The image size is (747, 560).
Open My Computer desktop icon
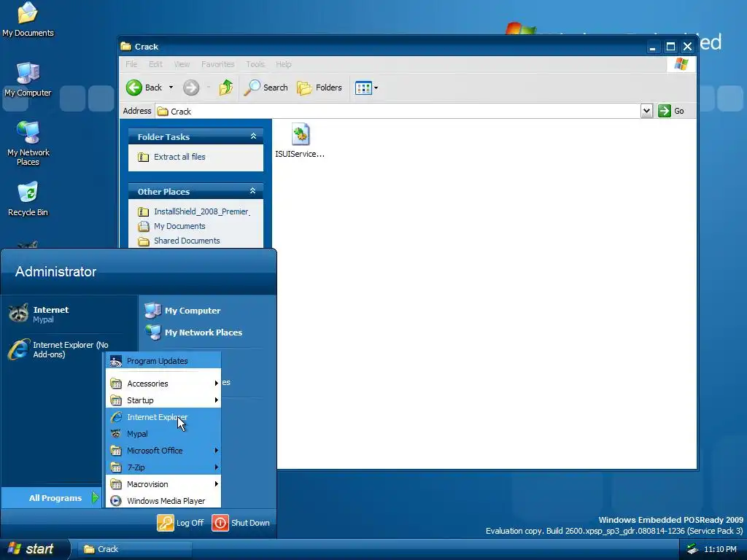[28, 79]
